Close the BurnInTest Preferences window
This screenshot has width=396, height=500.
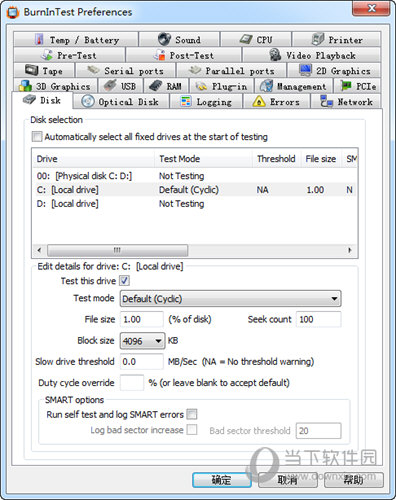click(x=371, y=8)
